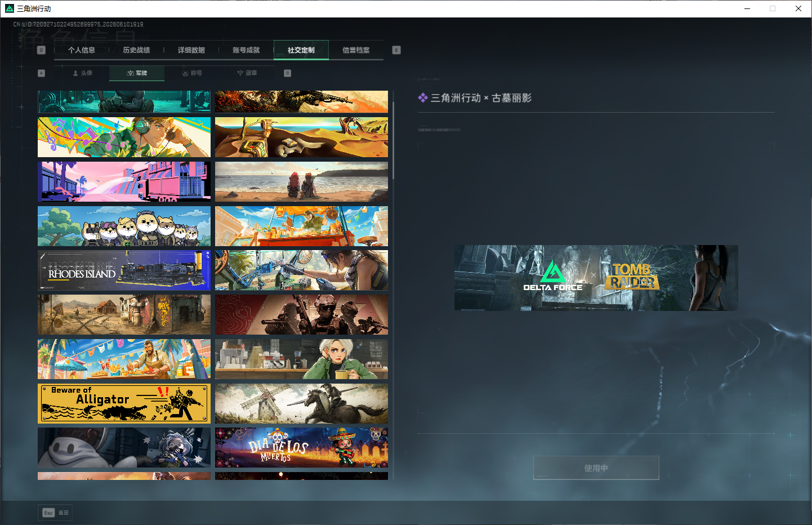Viewport: 812px width, 525px height.
Task: Open the 历史战绩 tab
Action: pos(136,50)
